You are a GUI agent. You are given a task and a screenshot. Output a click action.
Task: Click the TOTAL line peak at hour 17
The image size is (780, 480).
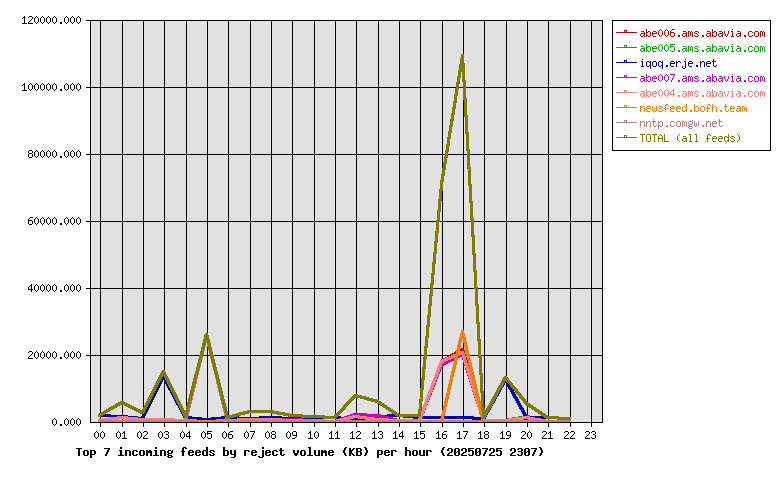click(463, 56)
